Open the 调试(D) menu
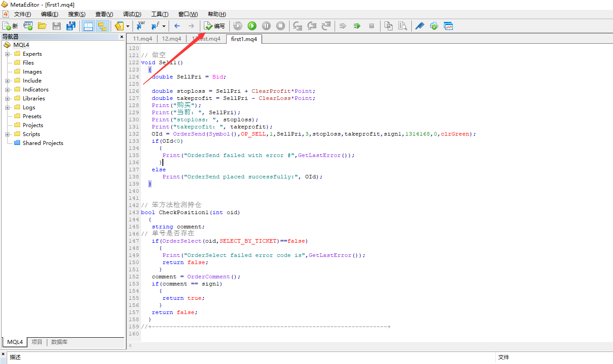Viewport: 613px width, 364px height. [132, 14]
